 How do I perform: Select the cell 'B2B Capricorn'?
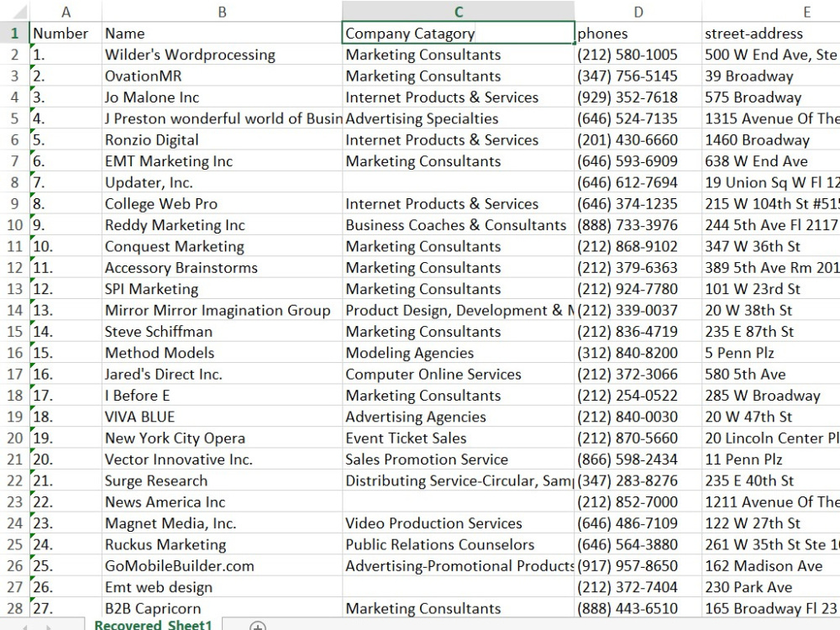(222, 608)
